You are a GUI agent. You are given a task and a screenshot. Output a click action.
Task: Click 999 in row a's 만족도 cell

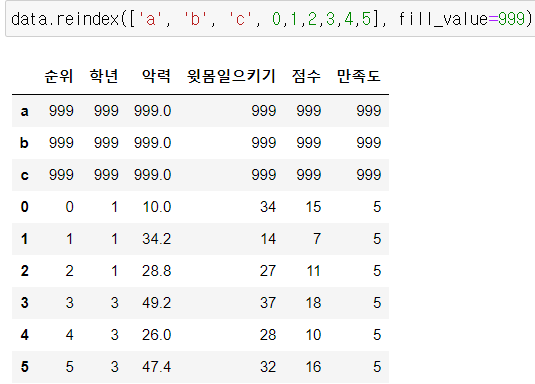coord(369,111)
